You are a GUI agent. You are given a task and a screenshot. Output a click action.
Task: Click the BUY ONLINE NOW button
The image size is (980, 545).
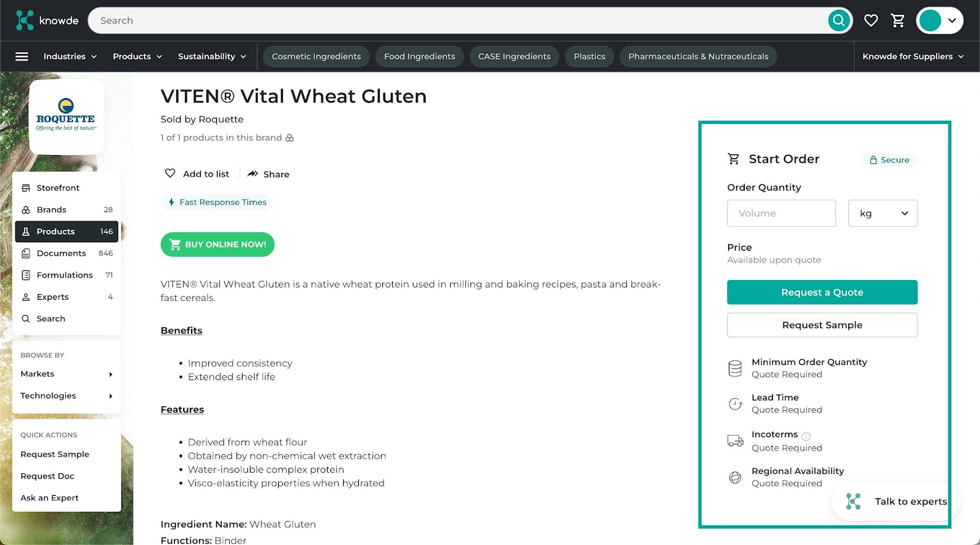coord(217,245)
